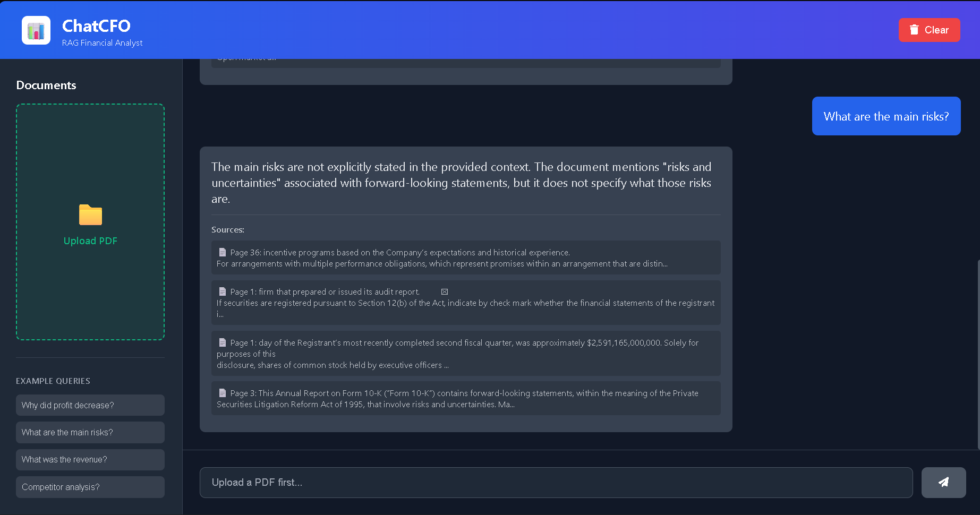
Task: Click the document icon on the Page 3 source
Action: coord(223,393)
